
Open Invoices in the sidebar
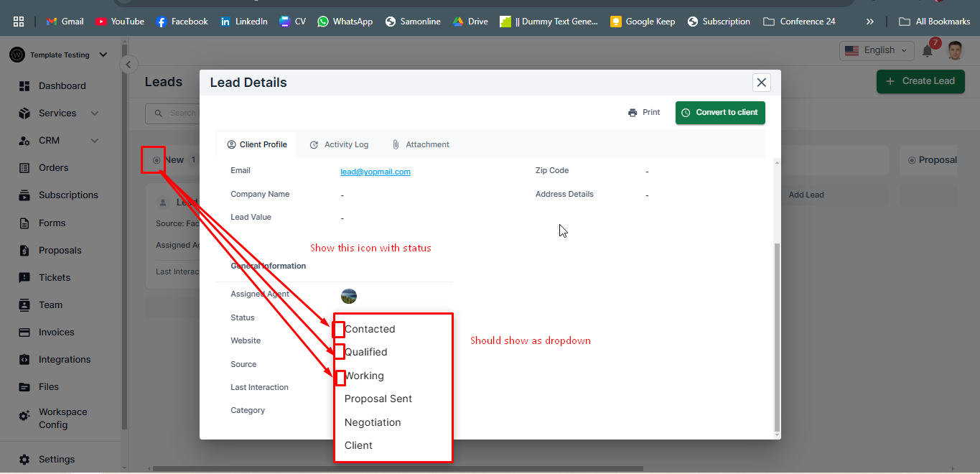47,332
